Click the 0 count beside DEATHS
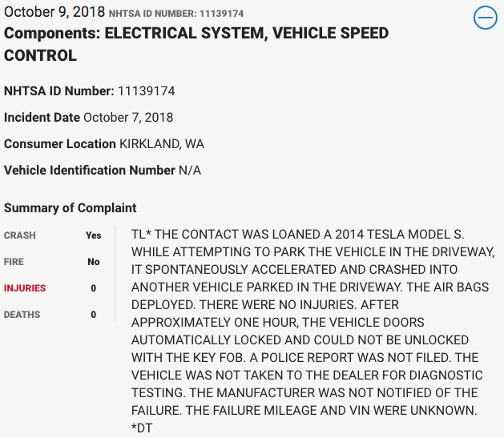504x438 pixels. 94,315
